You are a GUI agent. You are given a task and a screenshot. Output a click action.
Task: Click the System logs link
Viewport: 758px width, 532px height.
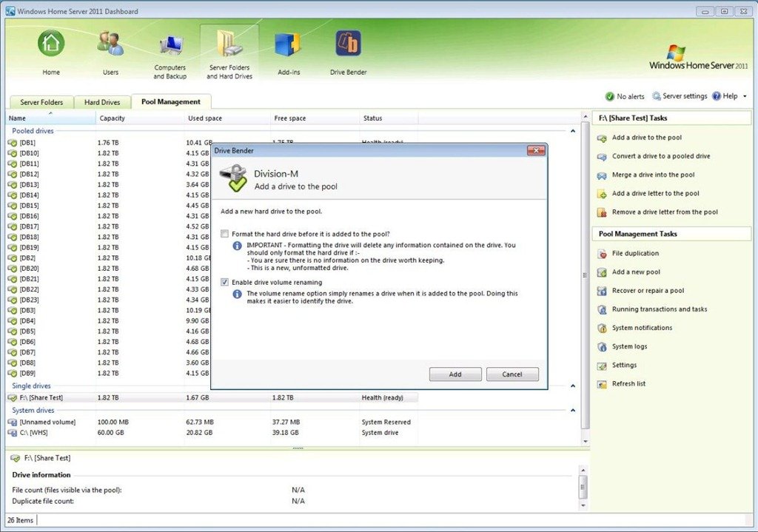(629, 346)
